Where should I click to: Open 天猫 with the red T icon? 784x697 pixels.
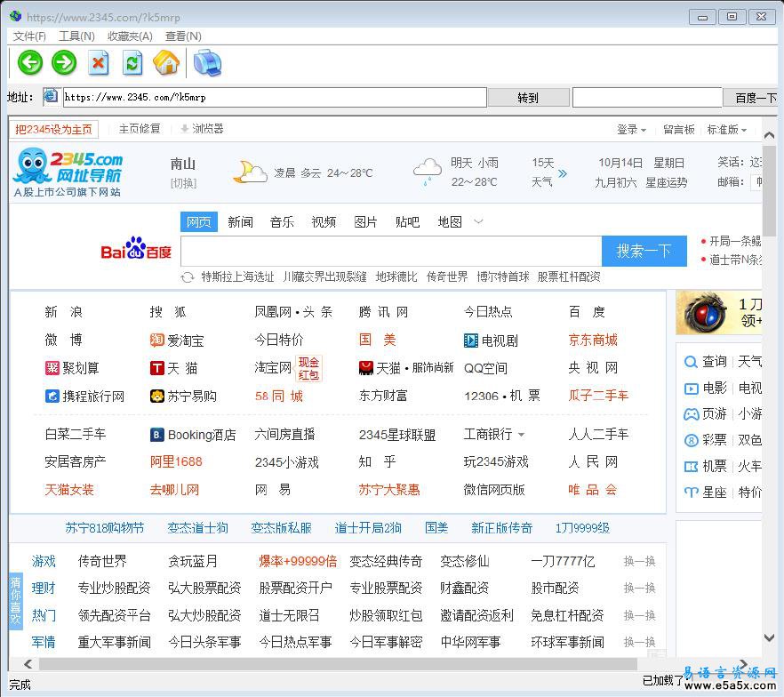pyautogui.click(x=157, y=368)
